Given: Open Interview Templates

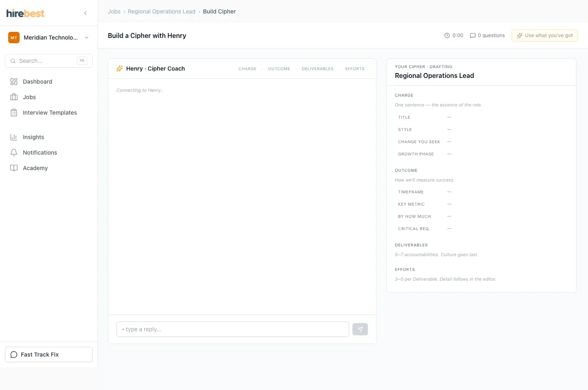Looking at the screenshot, I should click(x=49, y=113).
